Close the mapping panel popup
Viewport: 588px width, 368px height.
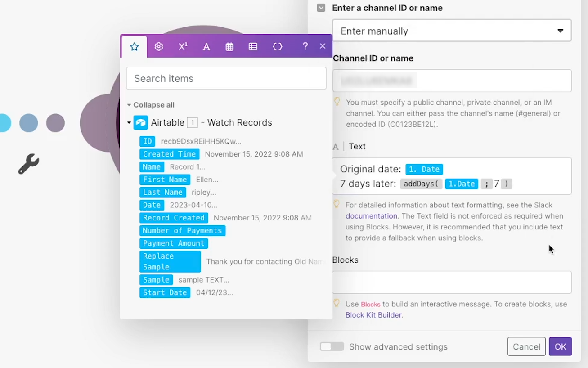click(x=323, y=46)
